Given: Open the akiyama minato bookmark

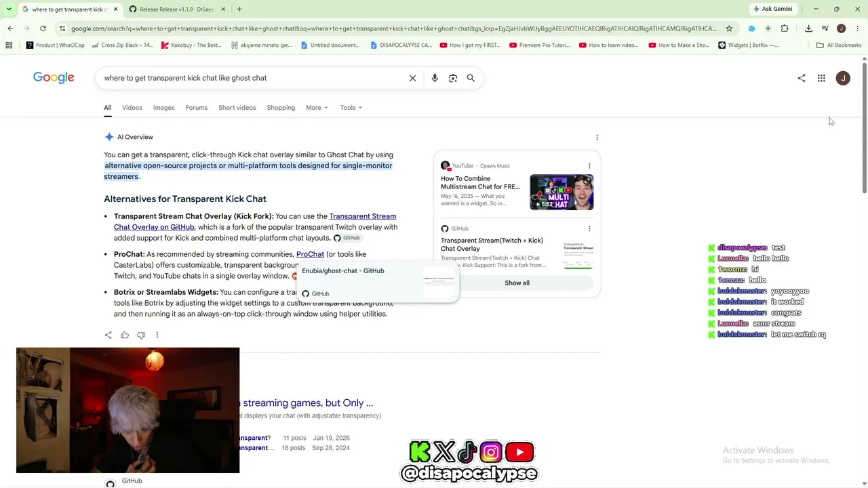Looking at the screenshot, I should click(261, 45).
